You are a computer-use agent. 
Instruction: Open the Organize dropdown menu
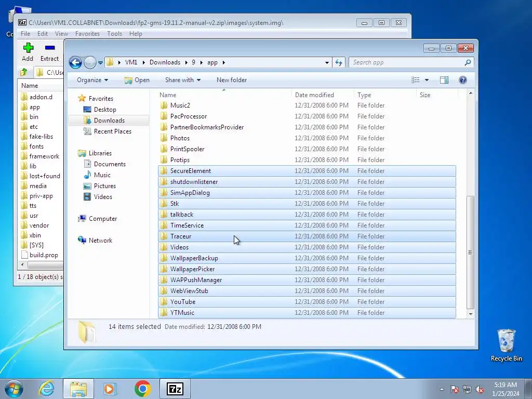click(92, 80)
